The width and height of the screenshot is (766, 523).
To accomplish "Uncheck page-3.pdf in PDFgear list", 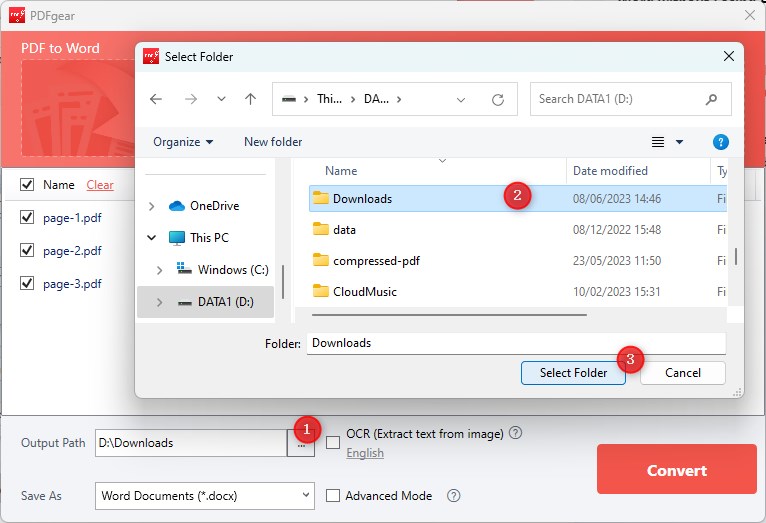I will click(27, 283).
